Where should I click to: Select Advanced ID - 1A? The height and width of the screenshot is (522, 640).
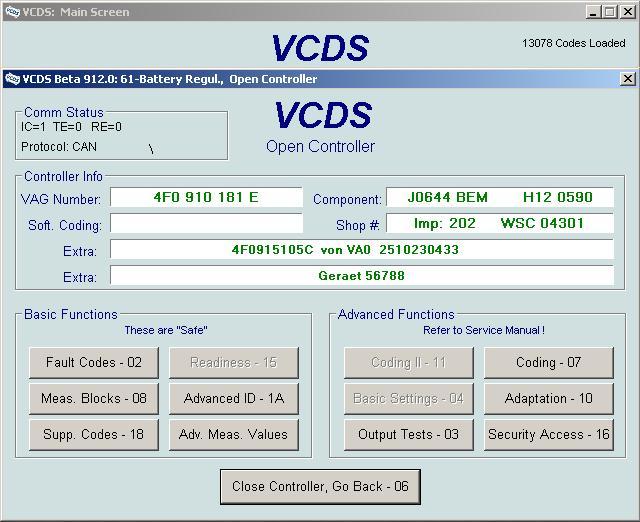coord(233,399)
